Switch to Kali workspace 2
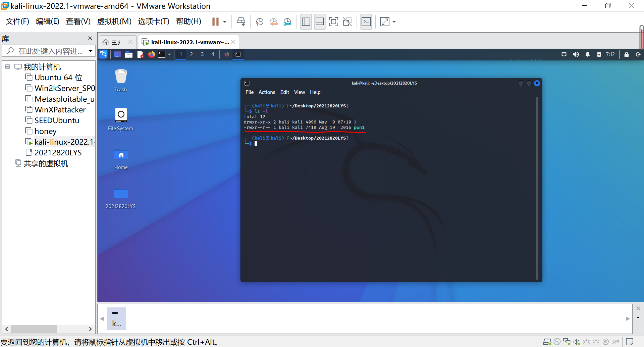 tap(192, 54)
